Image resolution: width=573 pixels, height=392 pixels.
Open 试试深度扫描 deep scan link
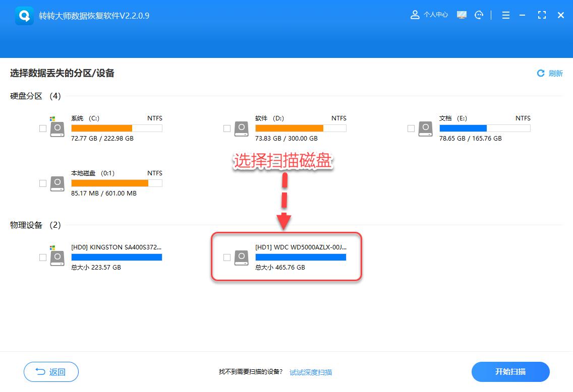(310, 372)
